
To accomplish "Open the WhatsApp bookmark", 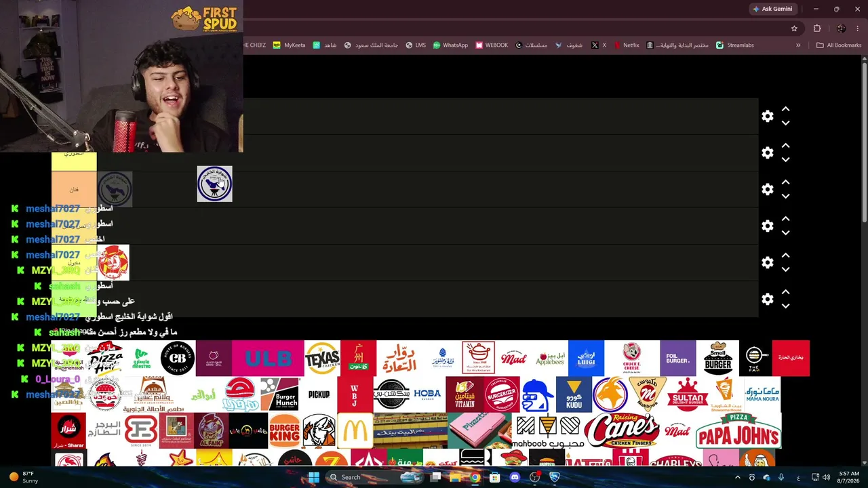I will tap(450, 45).
